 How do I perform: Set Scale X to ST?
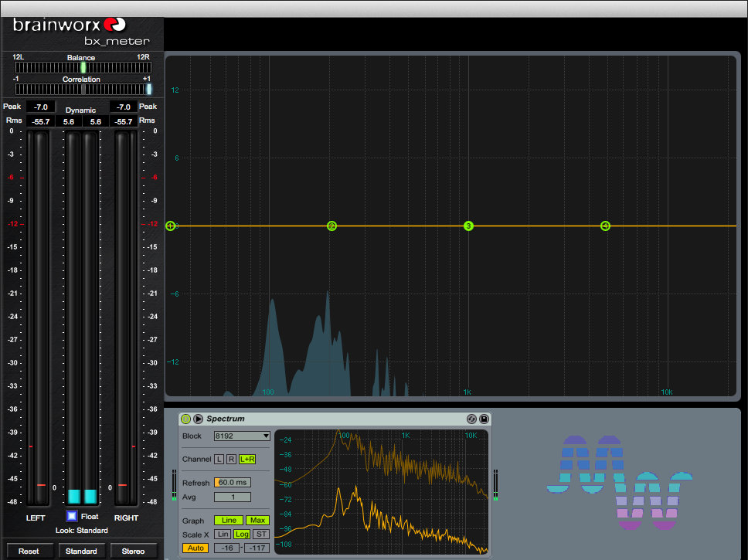[x=261, y=535]
